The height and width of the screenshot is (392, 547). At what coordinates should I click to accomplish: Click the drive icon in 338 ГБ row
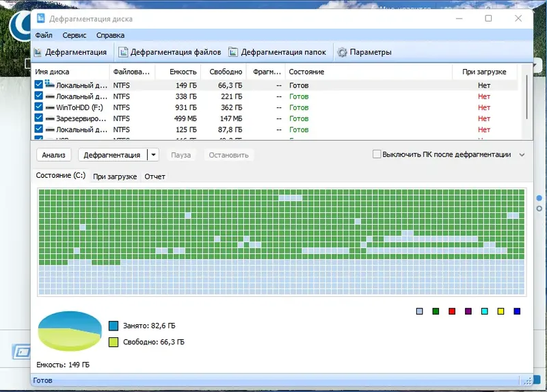tap(50, 96)
